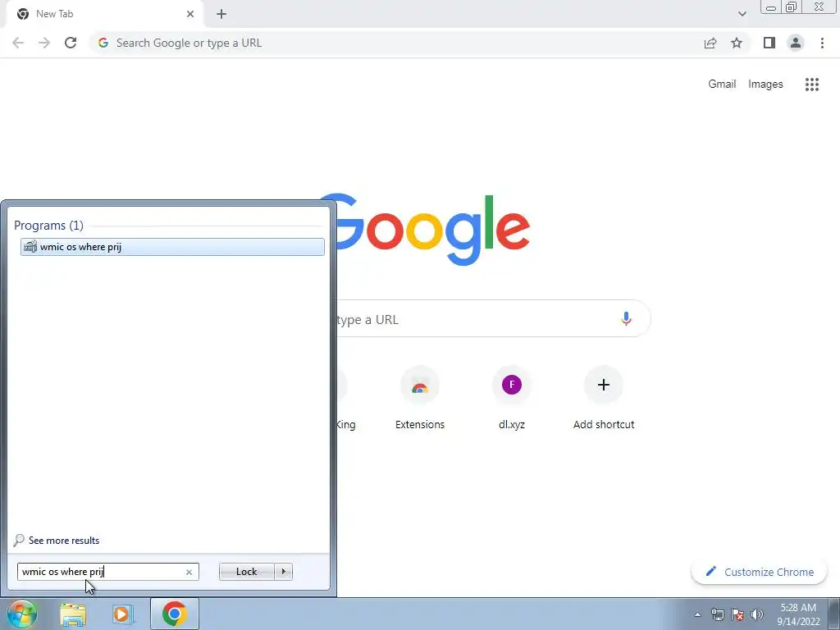
Task: Add shortcut plus tile
Action: 604,399
